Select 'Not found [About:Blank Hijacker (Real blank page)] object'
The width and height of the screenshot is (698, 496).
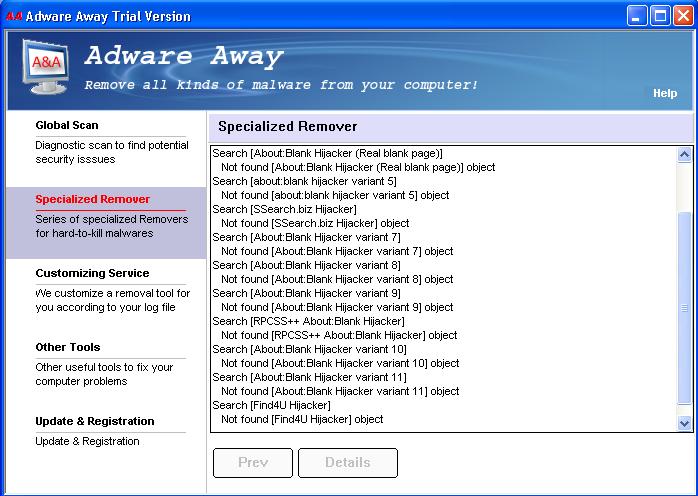[358, 167]
